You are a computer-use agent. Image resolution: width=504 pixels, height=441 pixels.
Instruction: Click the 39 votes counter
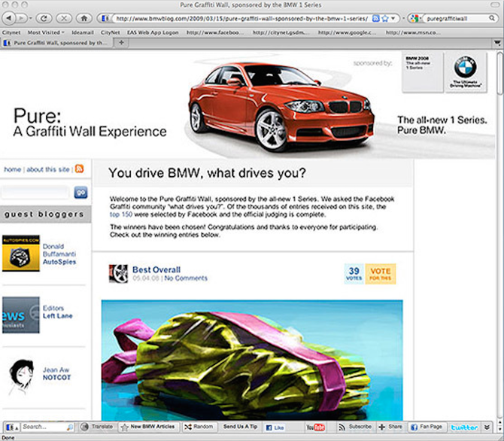tap(354, 274)
